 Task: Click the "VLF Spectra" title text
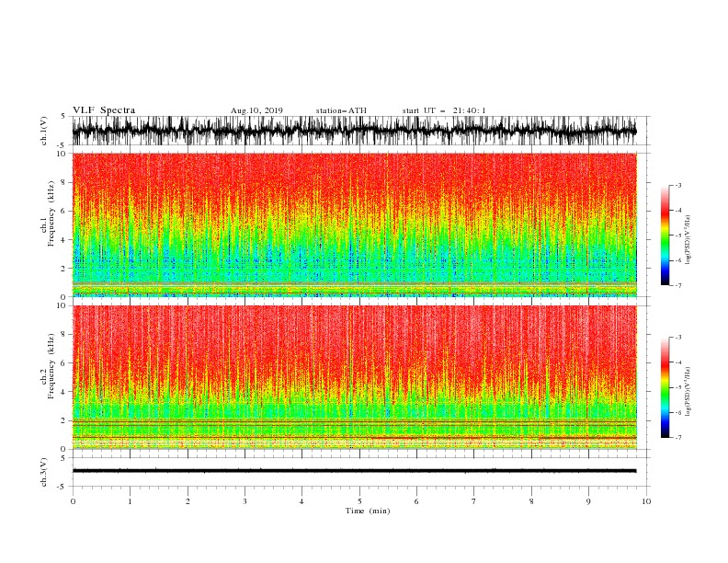click(x=104, y=110)
